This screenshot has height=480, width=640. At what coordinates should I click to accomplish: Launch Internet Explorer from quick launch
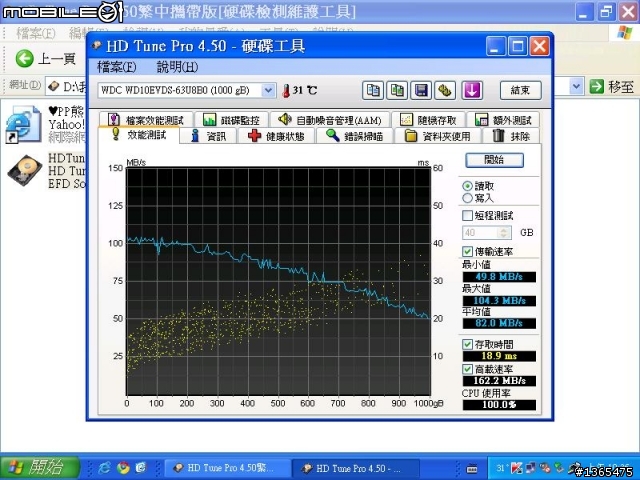(x=104, y=467)
